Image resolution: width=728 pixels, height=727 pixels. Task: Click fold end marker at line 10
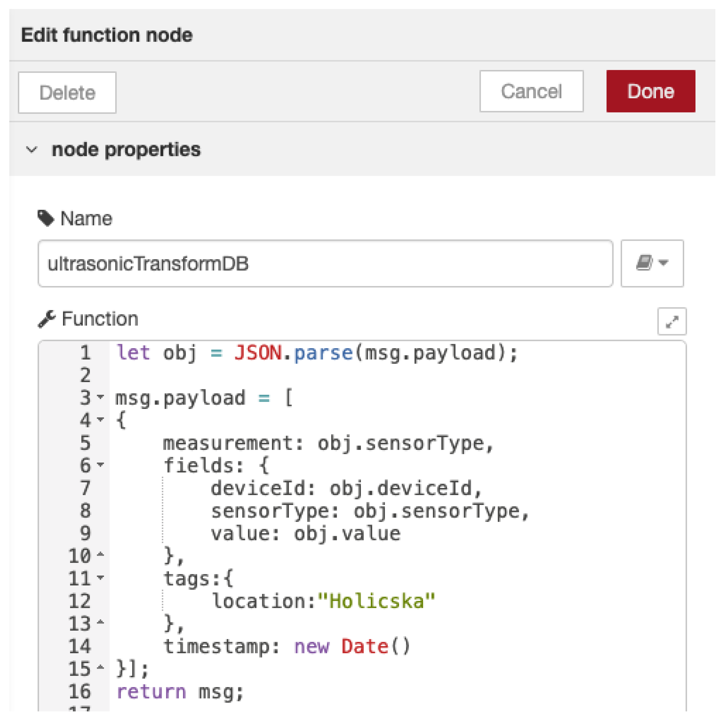coord(100,554)
